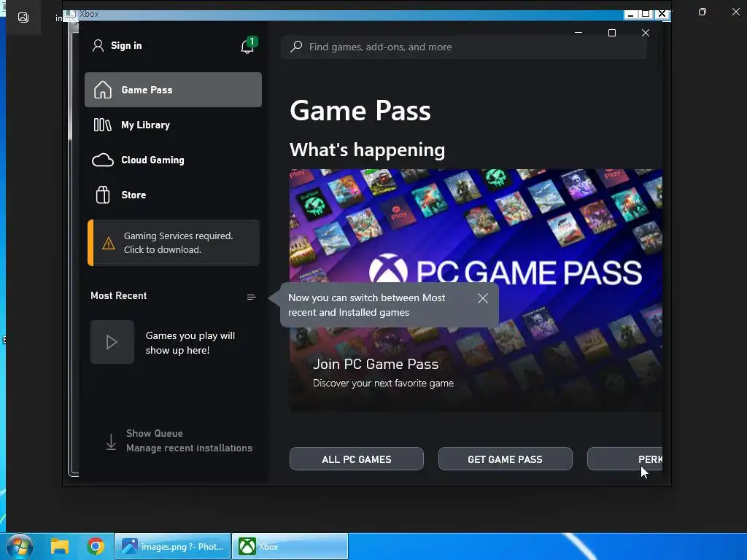Launch Chrome from the taskbar
This screenshot has height=560, width=747.
tap(96, 546)
